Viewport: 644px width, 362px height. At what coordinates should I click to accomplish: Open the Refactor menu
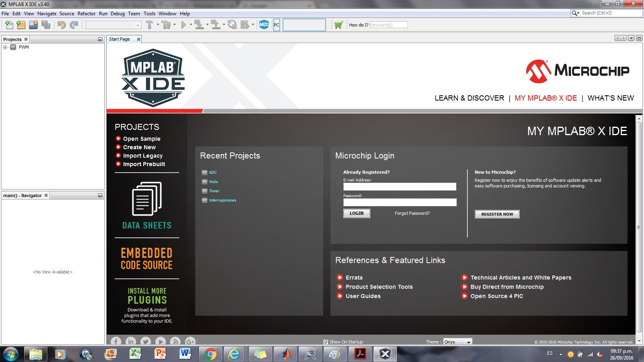click(87, 13)
